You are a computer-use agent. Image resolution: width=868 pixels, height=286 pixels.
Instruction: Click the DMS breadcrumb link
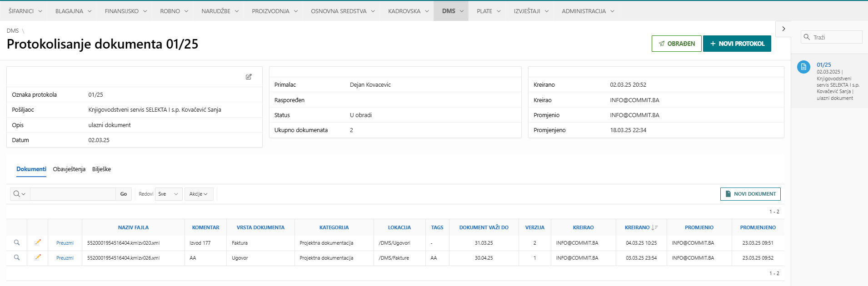pyautogui.click(x=13, y=31)
